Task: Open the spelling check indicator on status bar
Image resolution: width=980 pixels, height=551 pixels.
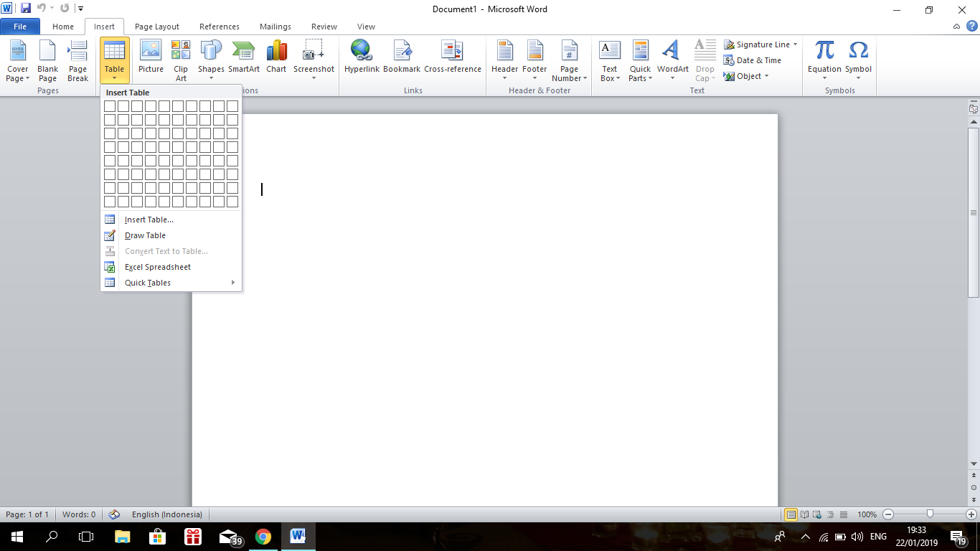Action: [114, 514]
